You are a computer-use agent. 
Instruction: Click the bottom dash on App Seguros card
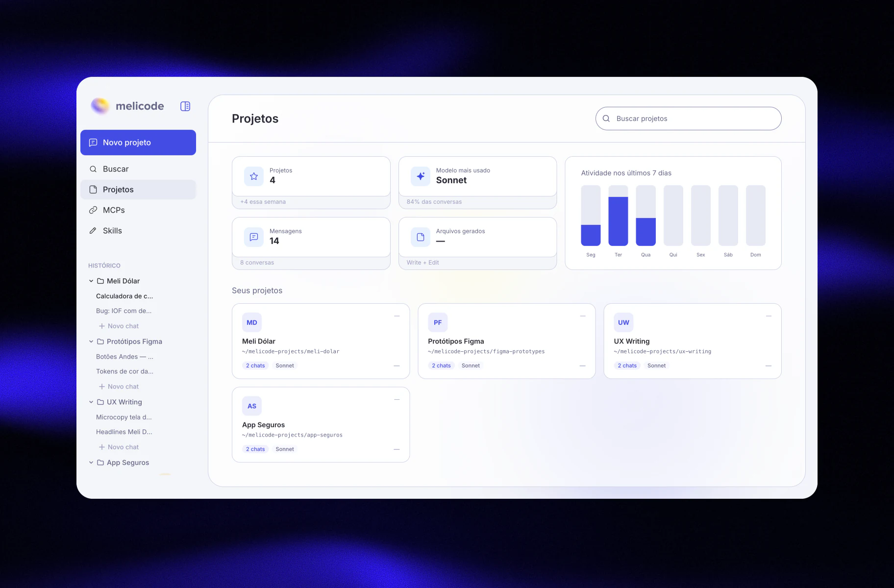(x=397, y=449)
